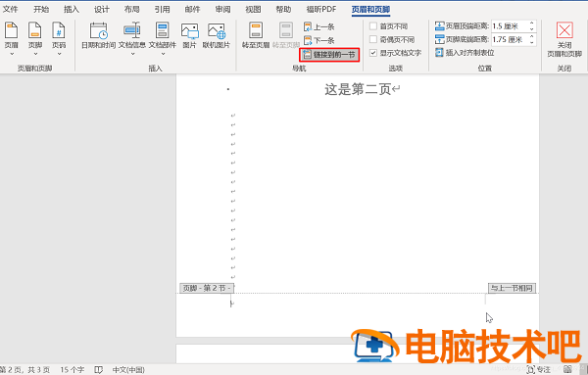
Task: Click the 页脚底端距离 icon
Action: click(439, 39)
